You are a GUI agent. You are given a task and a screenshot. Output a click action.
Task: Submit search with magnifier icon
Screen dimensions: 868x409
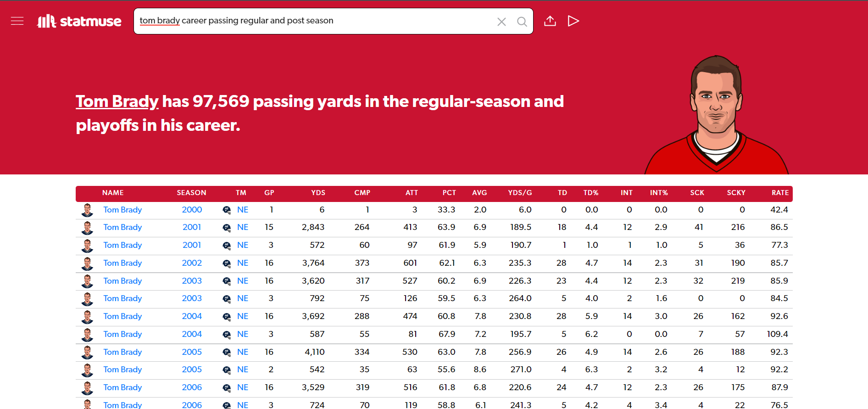[522, 22]
